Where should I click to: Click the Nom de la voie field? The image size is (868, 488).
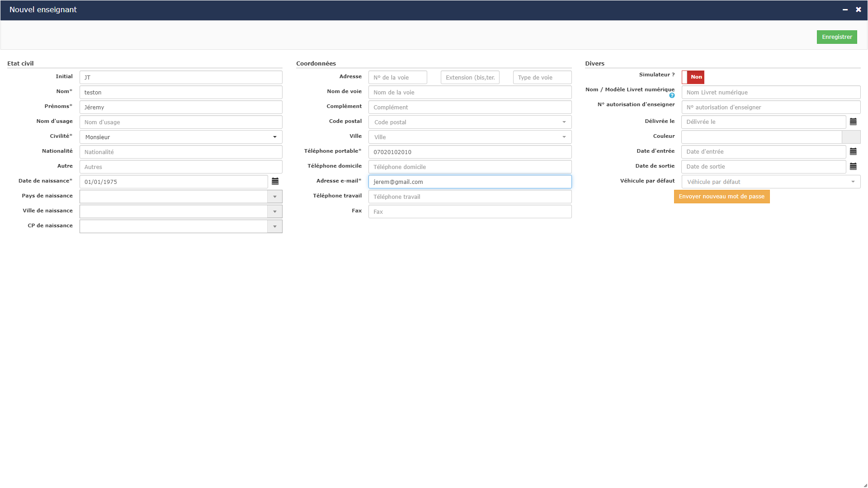pos(470,92)
